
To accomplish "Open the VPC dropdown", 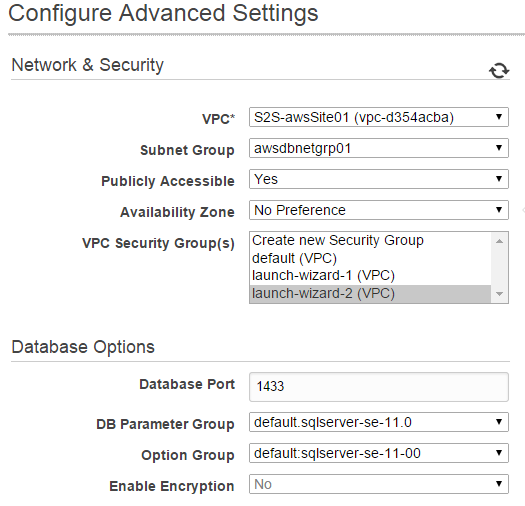I will pyautogui.click(x=379, y=117).
